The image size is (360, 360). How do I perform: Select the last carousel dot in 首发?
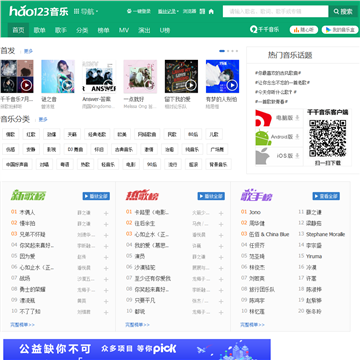click(237, 51)
